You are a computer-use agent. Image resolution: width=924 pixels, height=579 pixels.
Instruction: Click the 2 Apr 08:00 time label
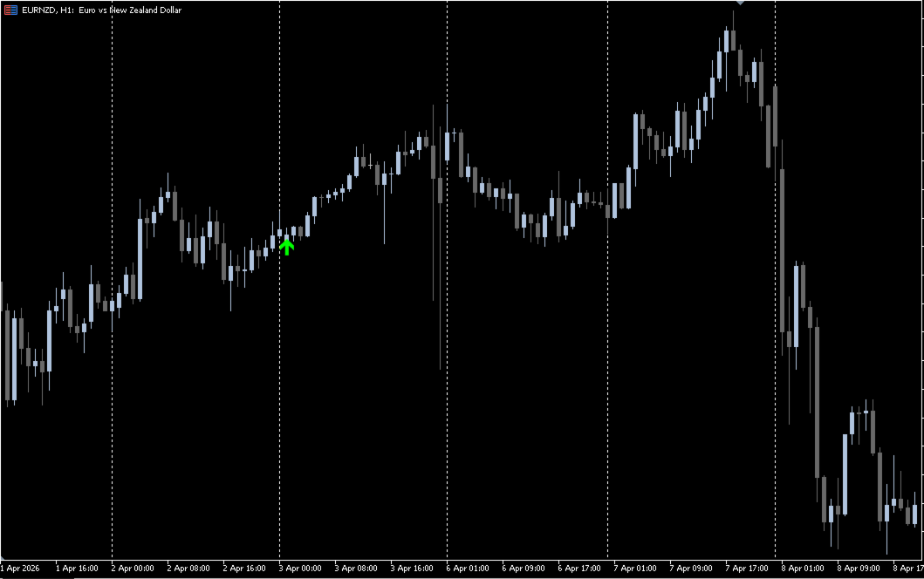point(188,569)
